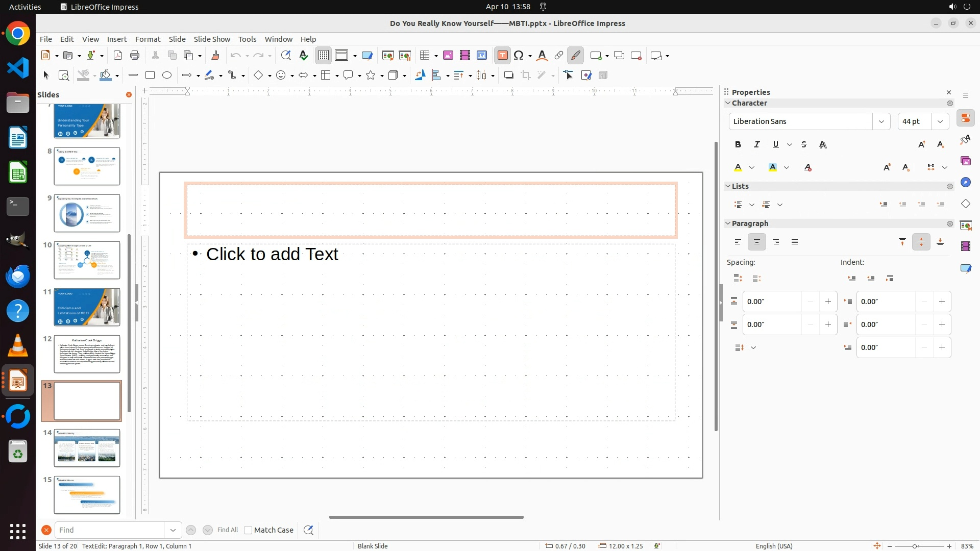
Task: Click the Find All button
Action: (227, 530)
